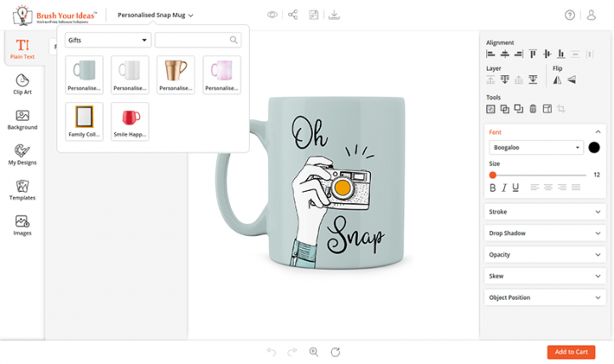Click the product search input field
The width and height of the screenshot is (614, 364).
pos(198,40)
